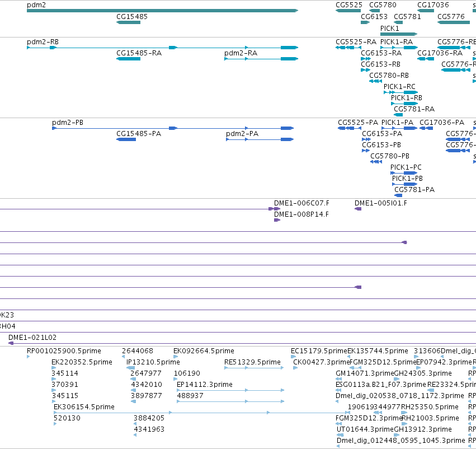Select the CG6153-PA protein label

tap(382, 134)
